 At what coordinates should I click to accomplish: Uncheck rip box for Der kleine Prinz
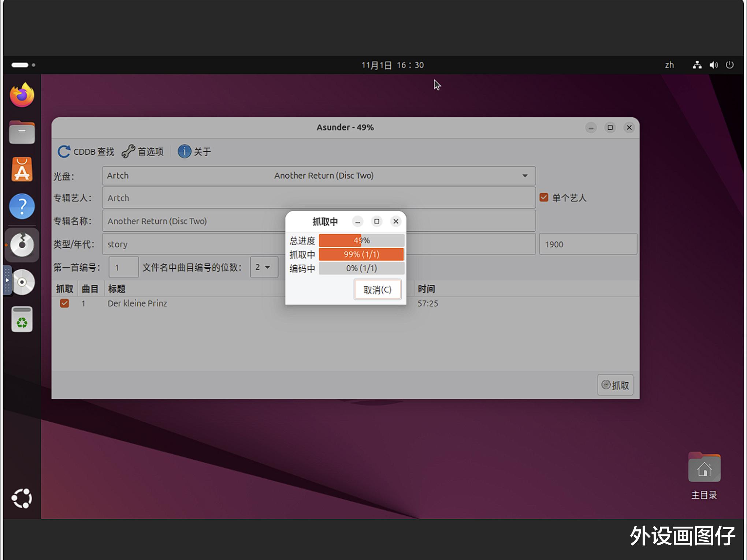point(64,303)
